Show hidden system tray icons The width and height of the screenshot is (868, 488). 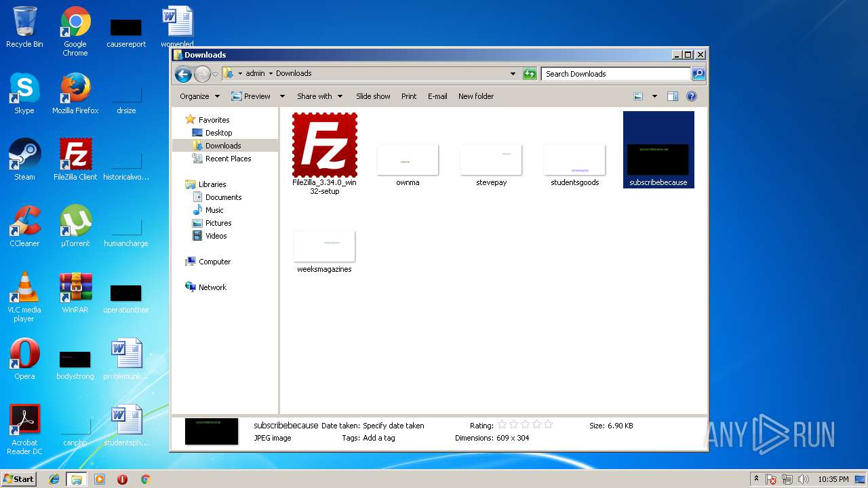point(756,479)
